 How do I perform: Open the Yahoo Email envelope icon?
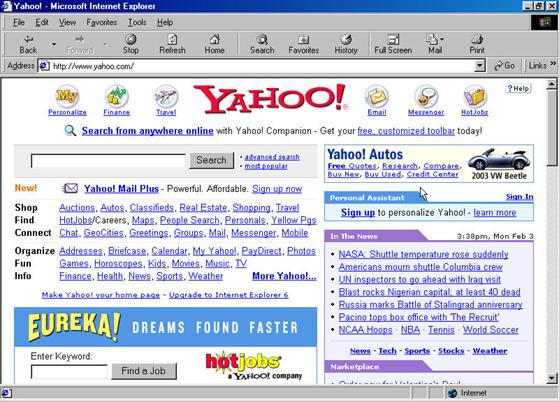click(x=377, y=97)
